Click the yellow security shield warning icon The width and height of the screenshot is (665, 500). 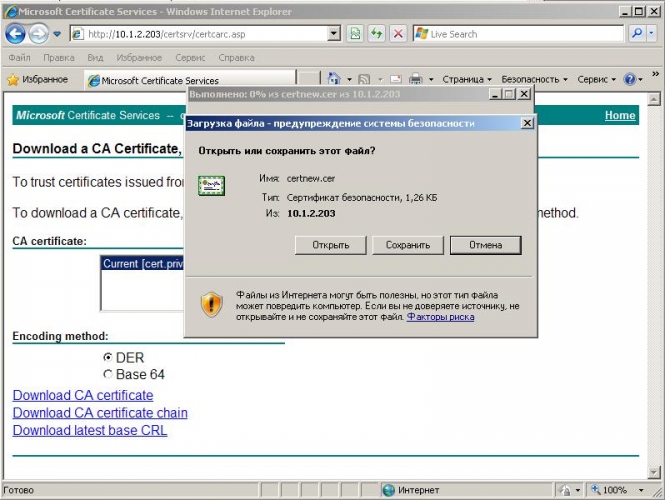coord(211,304)
